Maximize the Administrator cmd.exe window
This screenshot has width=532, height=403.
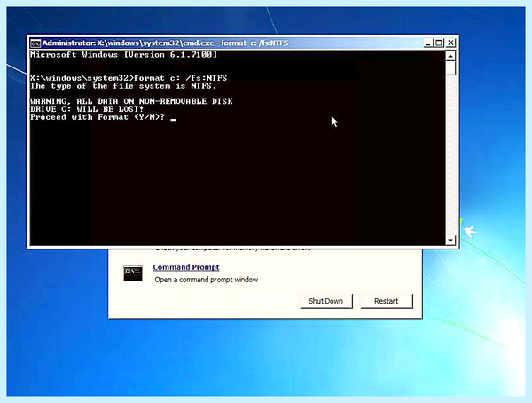point(439,43)
